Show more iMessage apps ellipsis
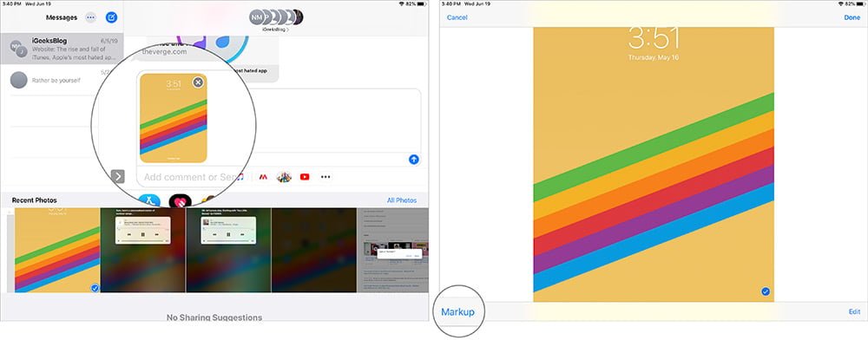Screen dimensions: 868x340 tap(325, 177)
